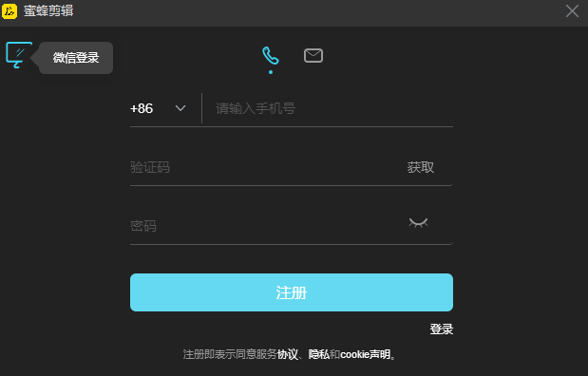Click the 微信登录 tooltip label
Screen dimensions: 588x376
tap(76, 58)
